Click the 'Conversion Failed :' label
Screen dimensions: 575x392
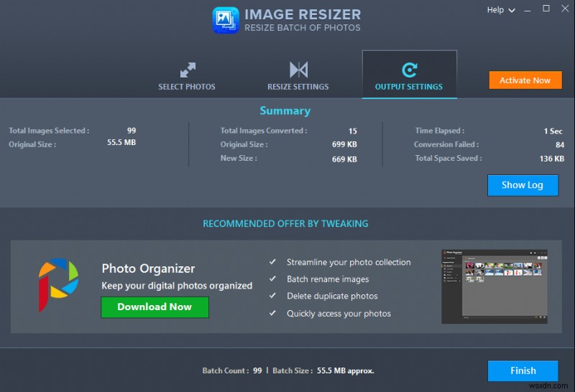pyautogui.click(x=446, y=144)
